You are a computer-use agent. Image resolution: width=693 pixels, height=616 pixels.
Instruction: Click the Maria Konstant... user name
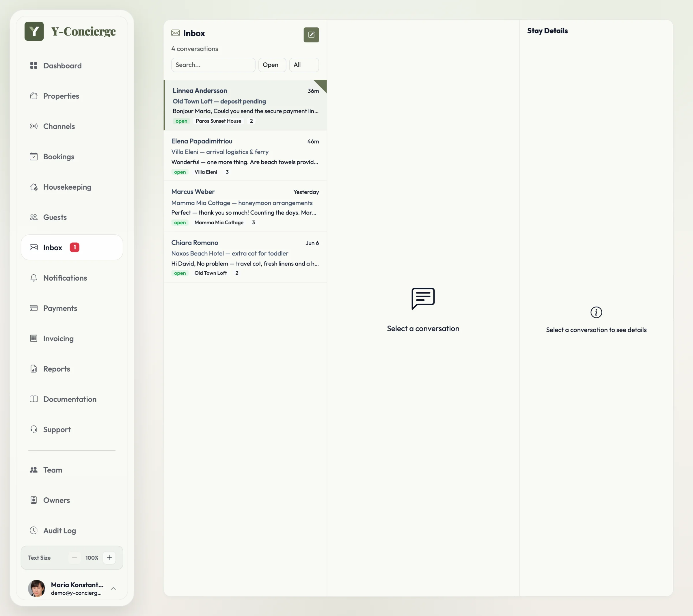tap(77, 585)
